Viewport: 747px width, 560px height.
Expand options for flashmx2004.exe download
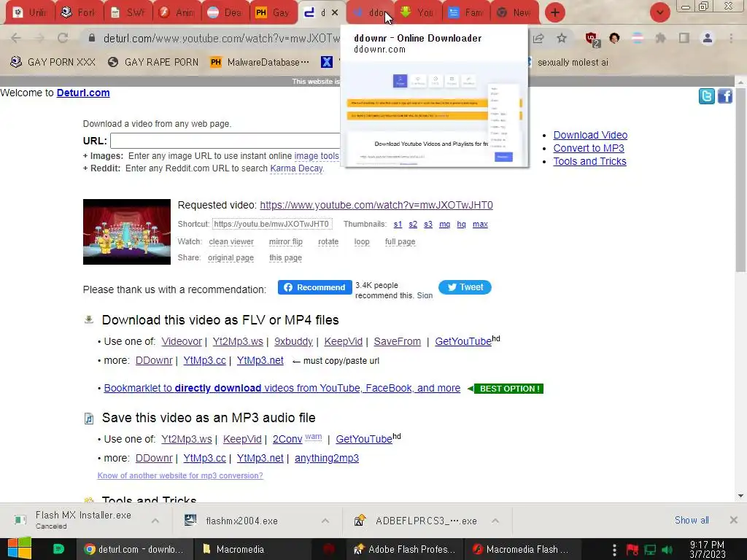[x=325, y=521]
